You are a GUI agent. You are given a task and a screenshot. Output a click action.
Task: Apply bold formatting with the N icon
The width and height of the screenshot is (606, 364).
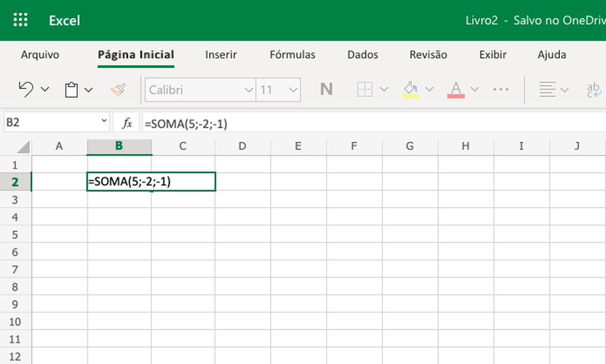coord(326,89)
